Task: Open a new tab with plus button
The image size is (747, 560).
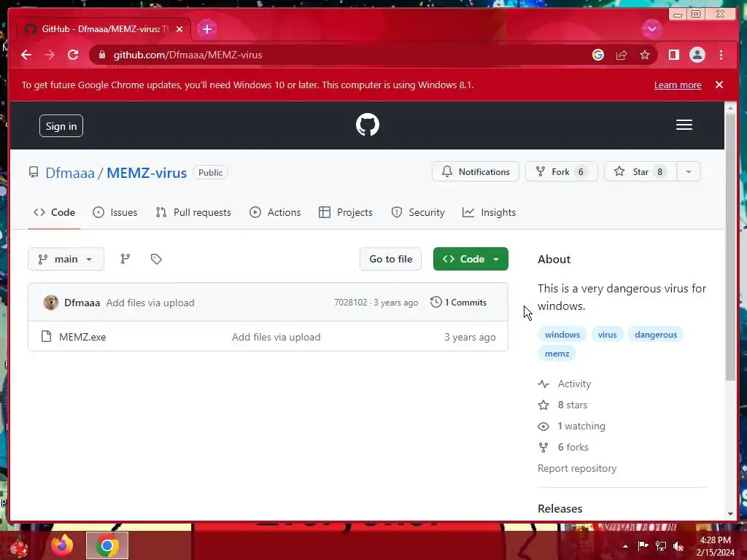Action: [x=206, y=29]
